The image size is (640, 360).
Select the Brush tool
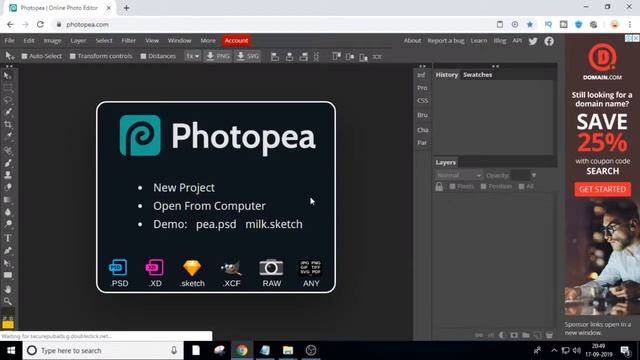coord(7,163)
